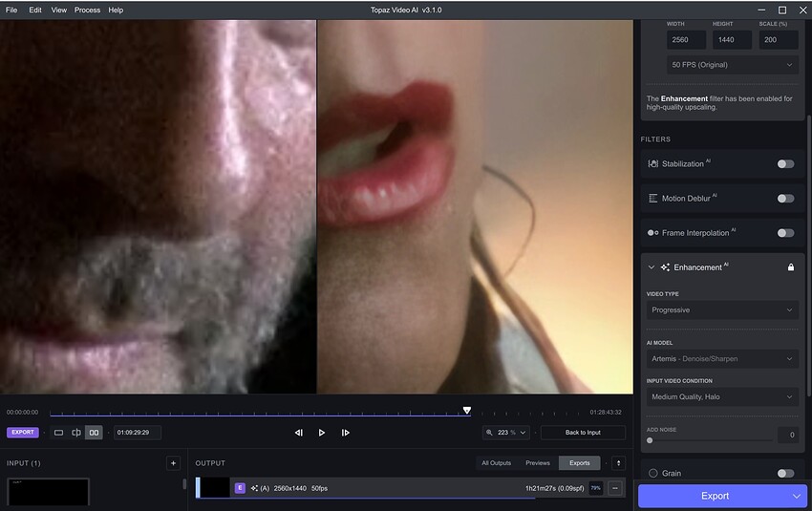Open the View menu

(x=59, y=10)
